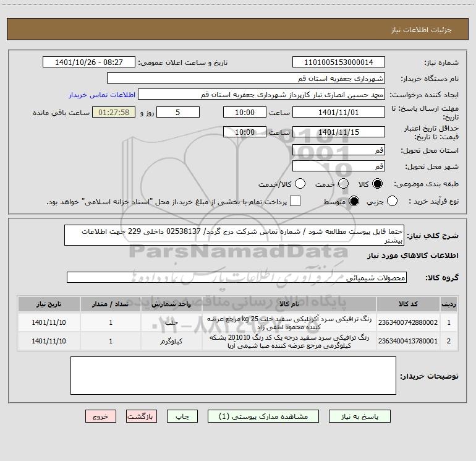Click the نام کالا column header
The image size is (476, 461).
tap(289, 304)
